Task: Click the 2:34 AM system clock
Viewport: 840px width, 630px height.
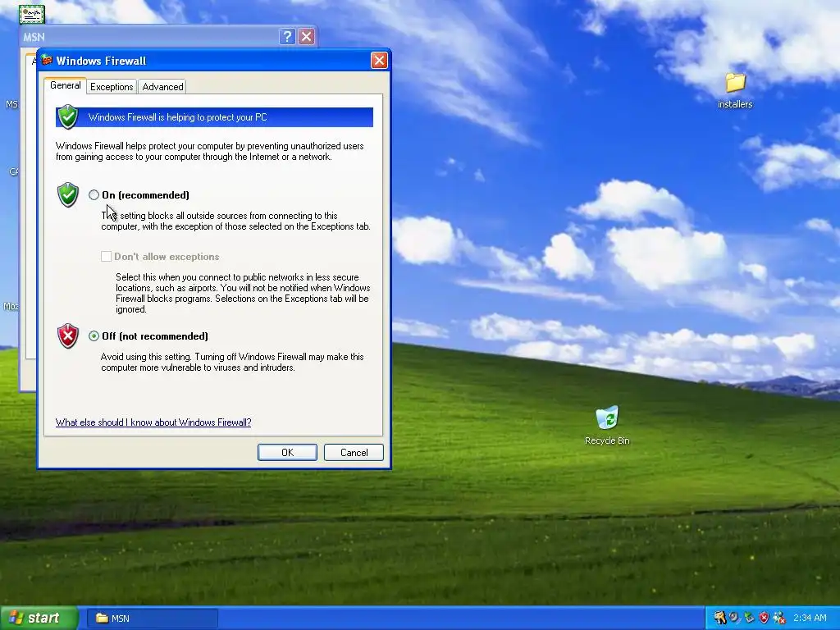Action: pyautogui.click(x=810, y=619)
